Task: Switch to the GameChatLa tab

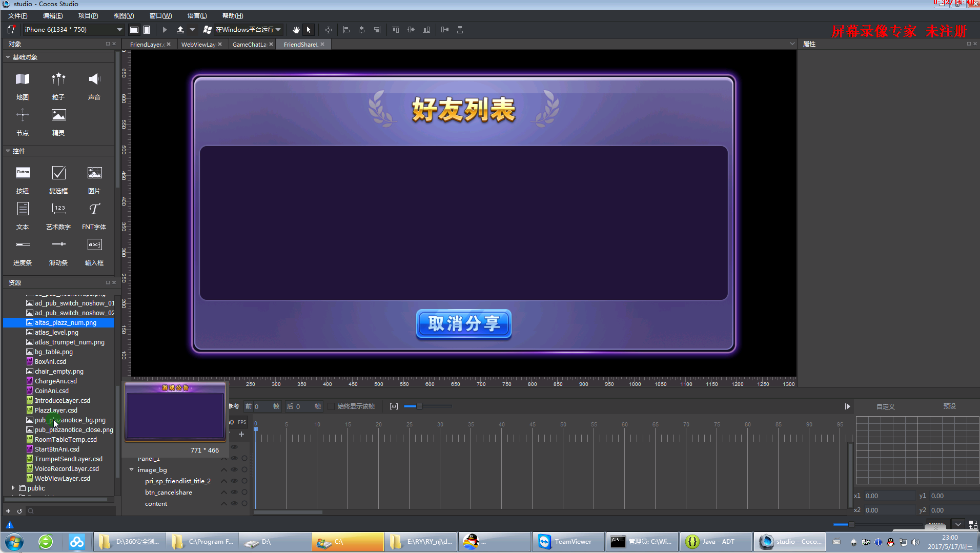Action: coord(250,45)
